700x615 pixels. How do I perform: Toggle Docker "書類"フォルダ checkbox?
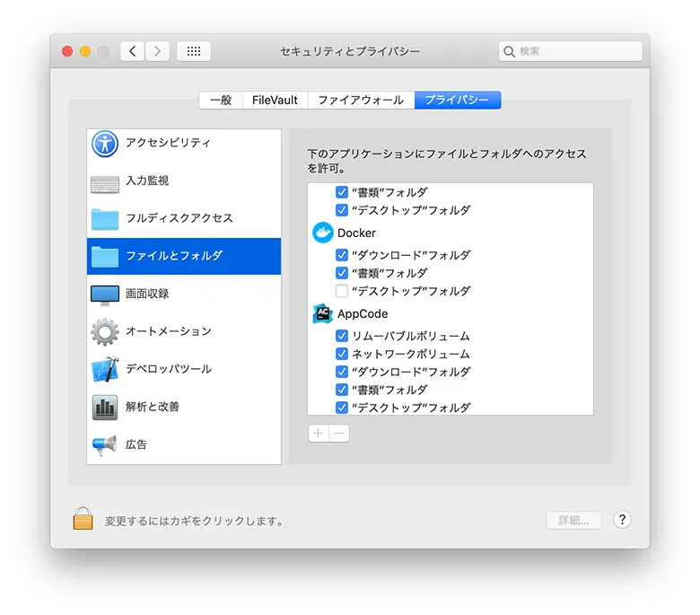[342, 273]
